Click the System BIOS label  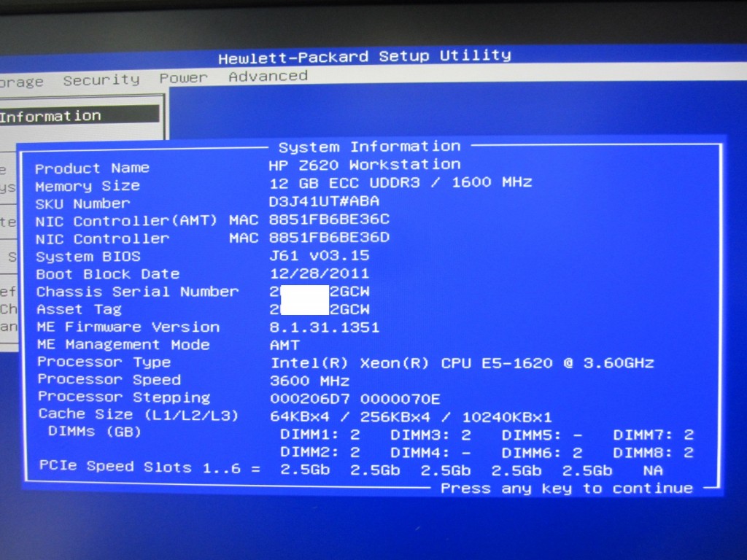pyautogui.click(x=88, y=257)
